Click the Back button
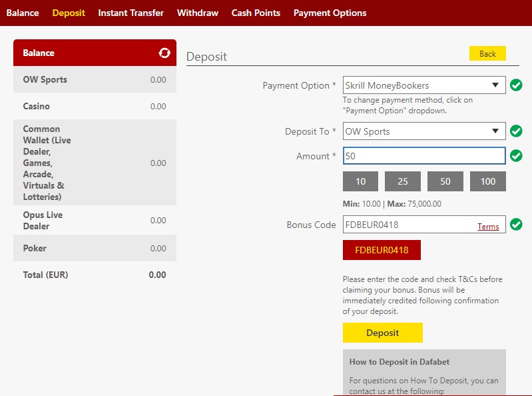This screenshot has height=396, width=532. click(487, 54)
